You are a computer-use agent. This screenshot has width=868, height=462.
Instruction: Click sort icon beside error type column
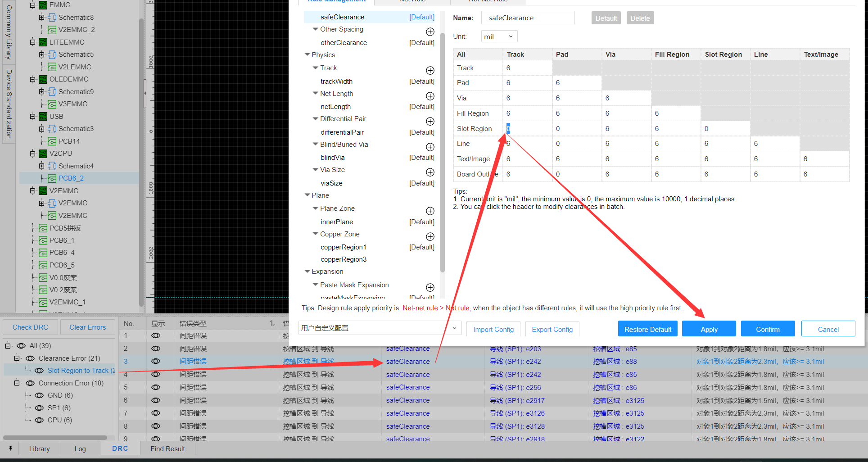pyautogui.click(x=272, y=323)
